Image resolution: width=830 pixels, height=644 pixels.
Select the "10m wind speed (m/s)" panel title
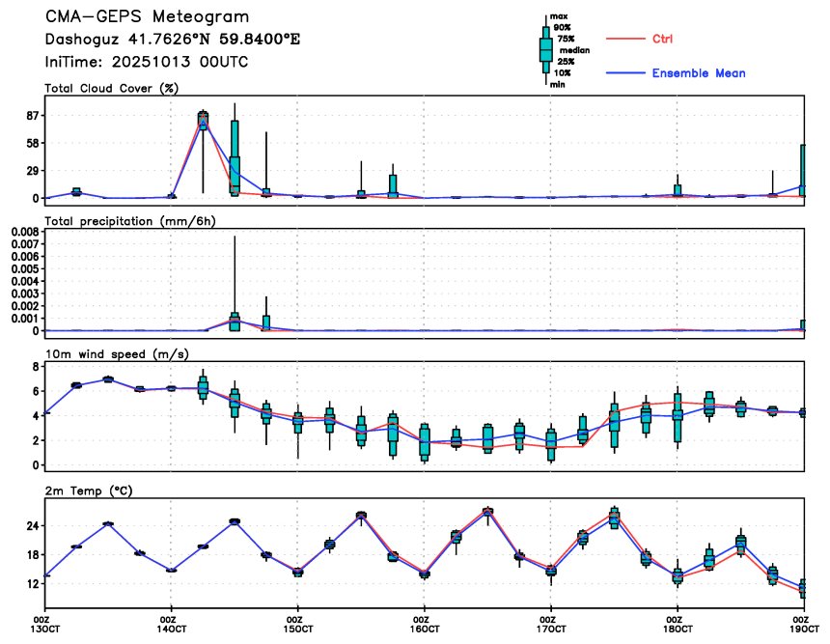coord(114,354)
